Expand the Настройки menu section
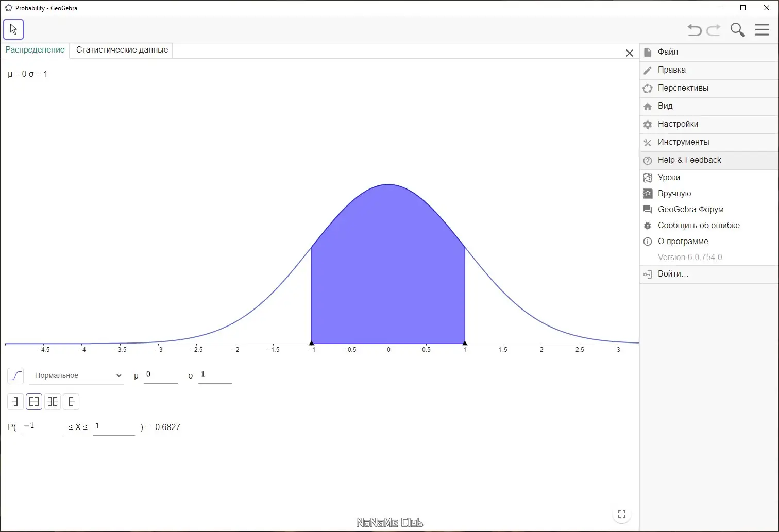The image size is (779, 532). pos(709,124)
